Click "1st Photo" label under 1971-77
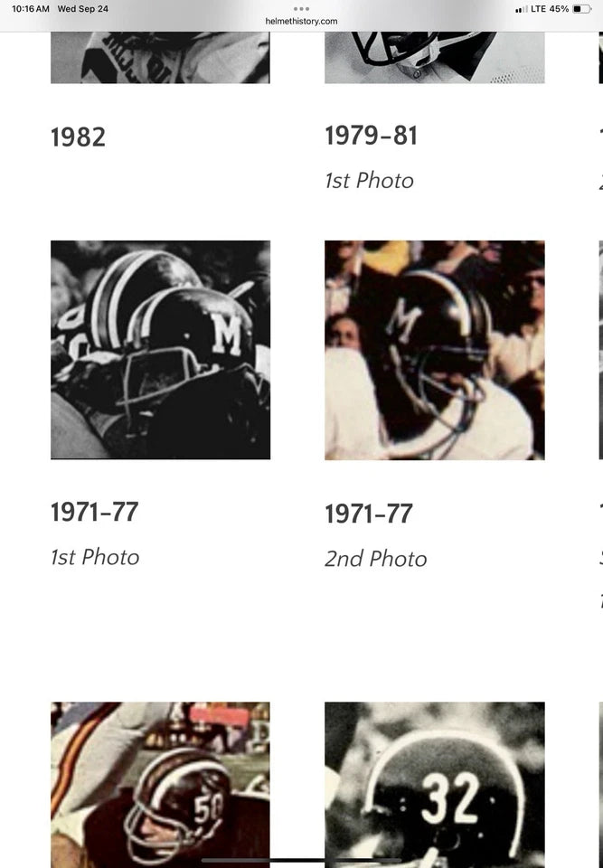 94,557
